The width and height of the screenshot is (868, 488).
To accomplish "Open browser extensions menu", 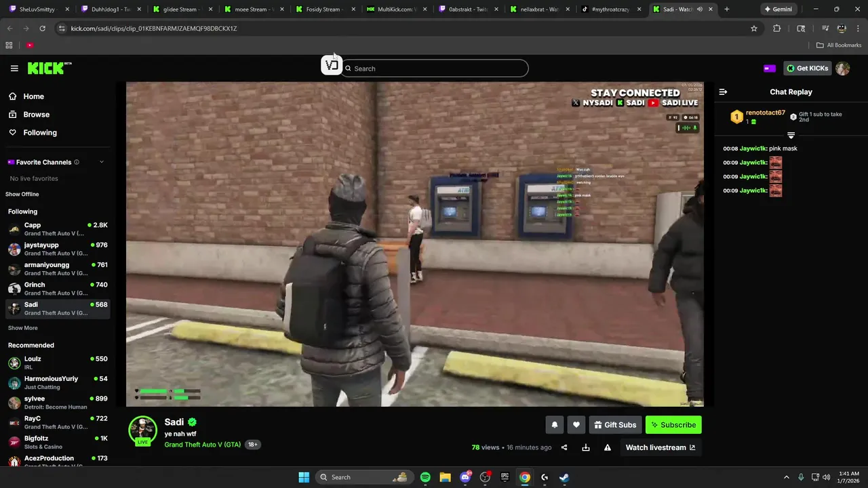I will (777, 28).
